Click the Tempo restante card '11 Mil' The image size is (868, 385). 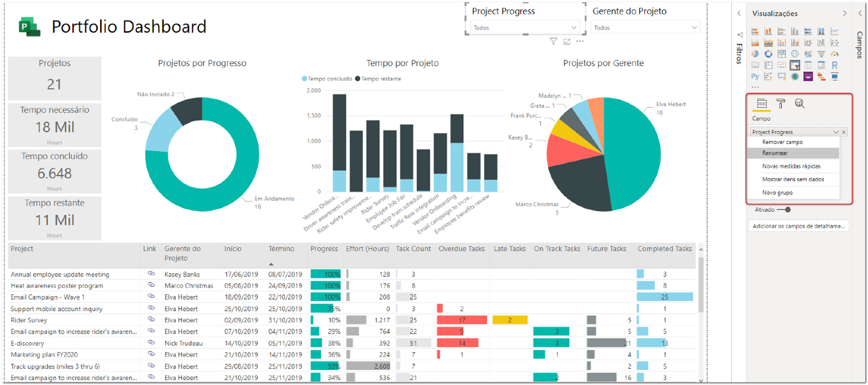pyautogui.click(x=54, y=219)
